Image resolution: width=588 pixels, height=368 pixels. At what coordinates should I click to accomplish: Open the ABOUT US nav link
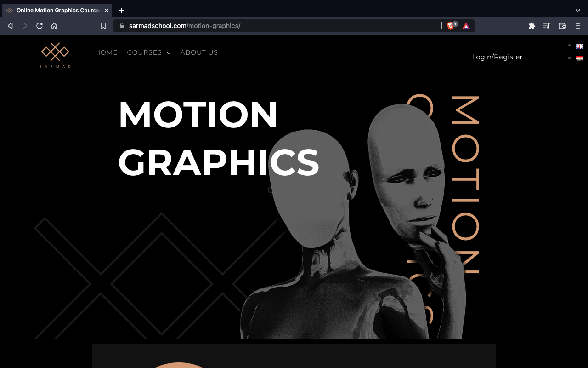[199, 52]
